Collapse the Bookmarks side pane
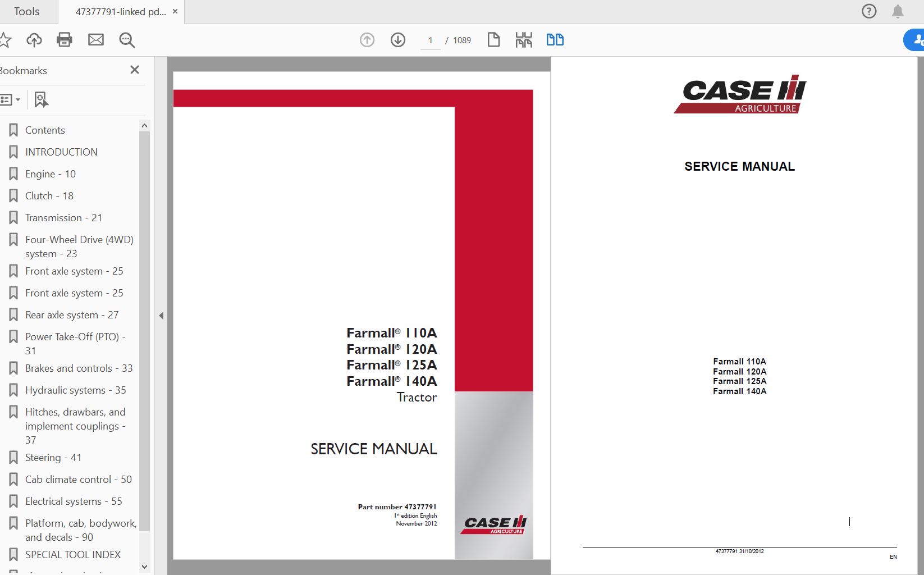Viewport: 924px width, 575px height. (134, 70)
